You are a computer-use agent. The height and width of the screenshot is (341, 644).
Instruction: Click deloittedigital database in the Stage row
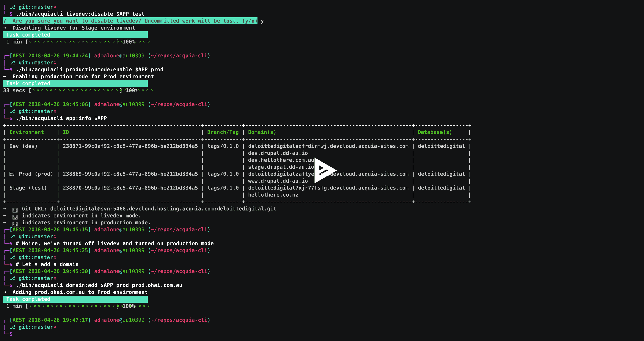point(441,188)
